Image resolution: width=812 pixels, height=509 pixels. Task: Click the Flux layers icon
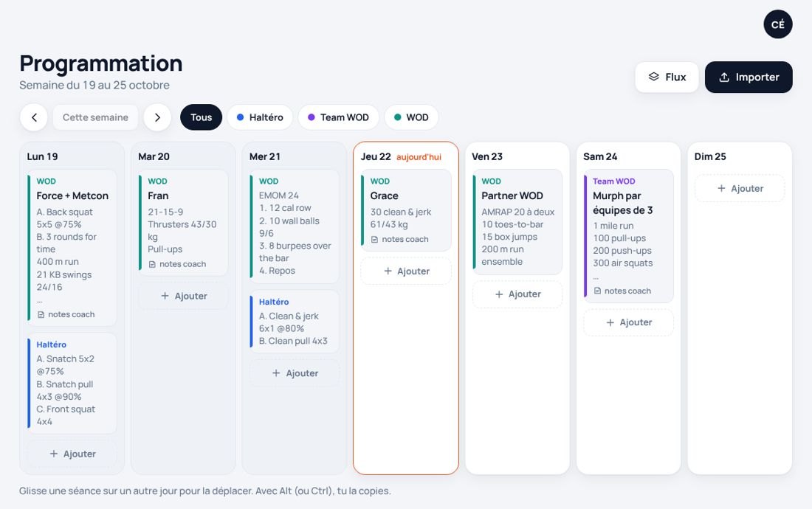653,77
